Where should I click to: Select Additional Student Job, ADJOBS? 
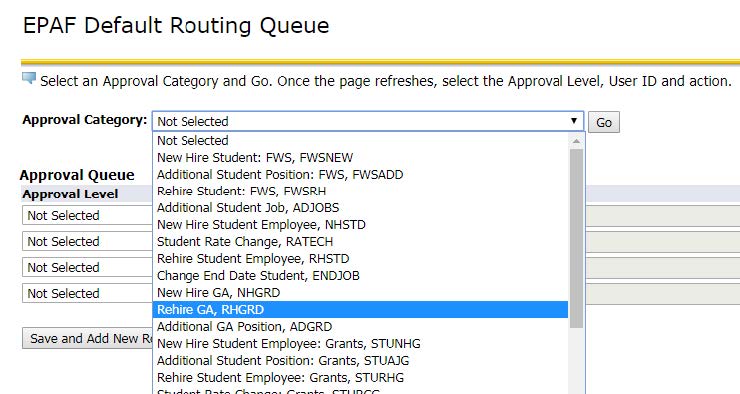(361, 208)
